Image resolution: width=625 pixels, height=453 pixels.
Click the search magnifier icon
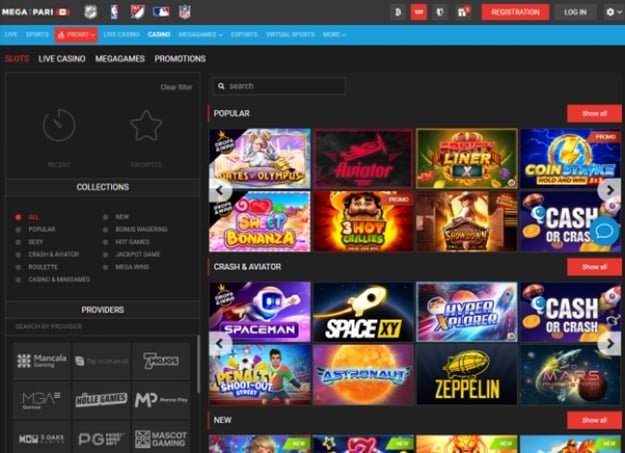[x=221, y=86]
